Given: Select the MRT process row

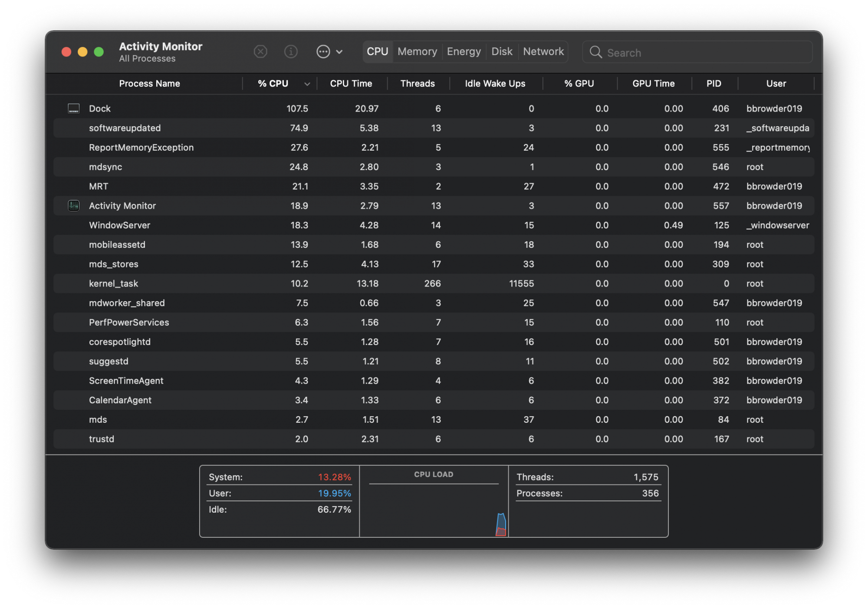Looking at the screenshot, I should coord(434,186).
